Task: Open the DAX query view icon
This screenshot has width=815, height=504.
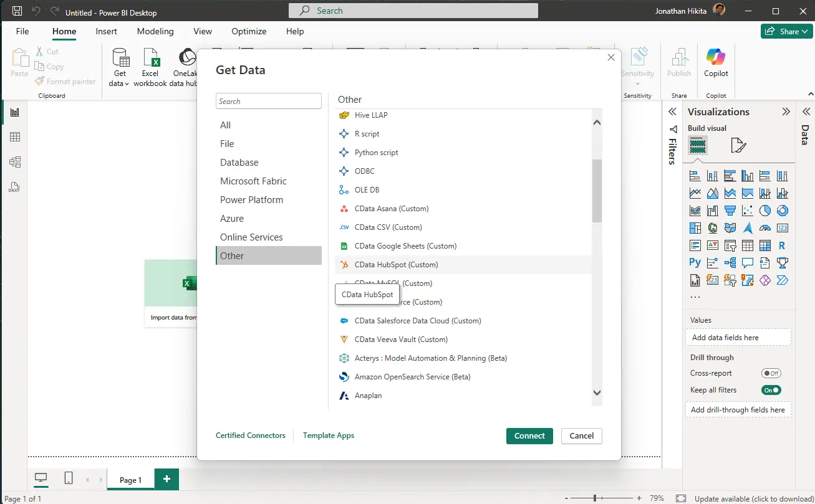Action: [15, 187]
